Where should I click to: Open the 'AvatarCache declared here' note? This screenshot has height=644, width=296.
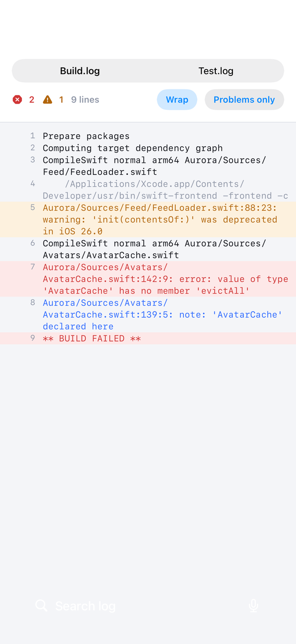pos(148,314)
